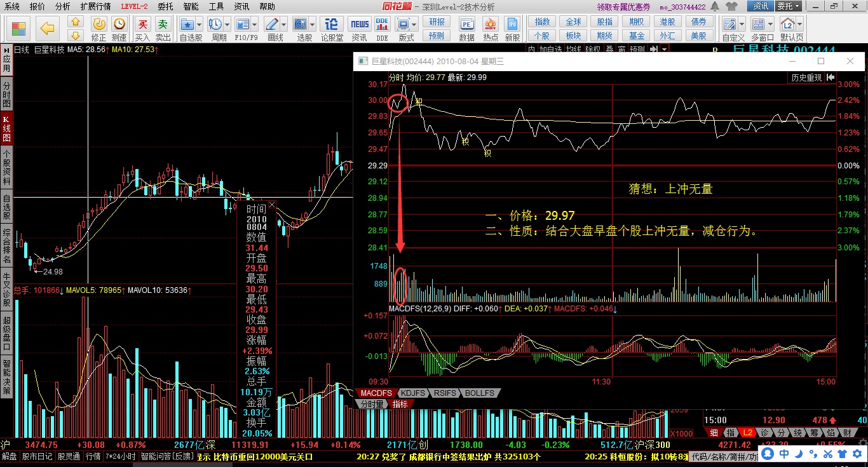Open the 多窗口 multi-window icon
The width and height of the screenshot is (868, 467).
tap(759, 24)
